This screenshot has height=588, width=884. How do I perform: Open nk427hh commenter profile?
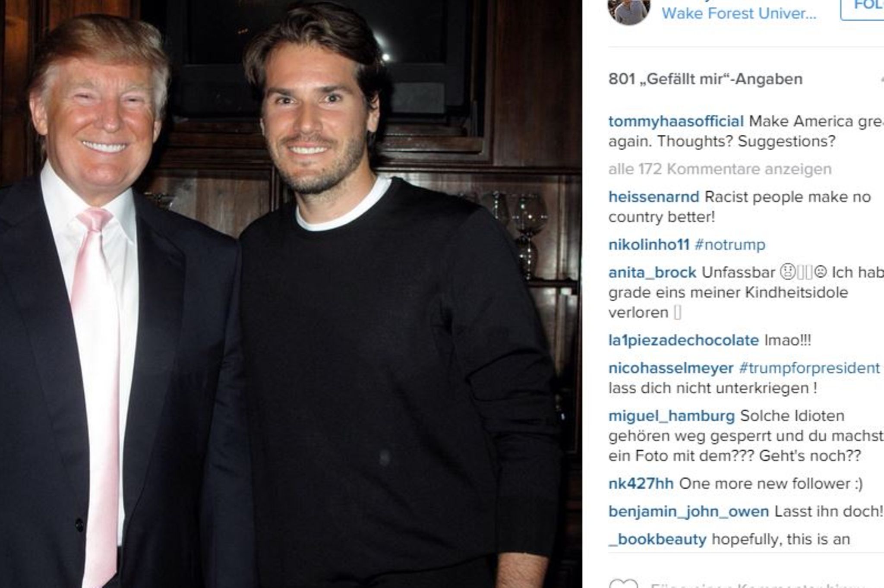pyautogui.click(x=641, y=484)
